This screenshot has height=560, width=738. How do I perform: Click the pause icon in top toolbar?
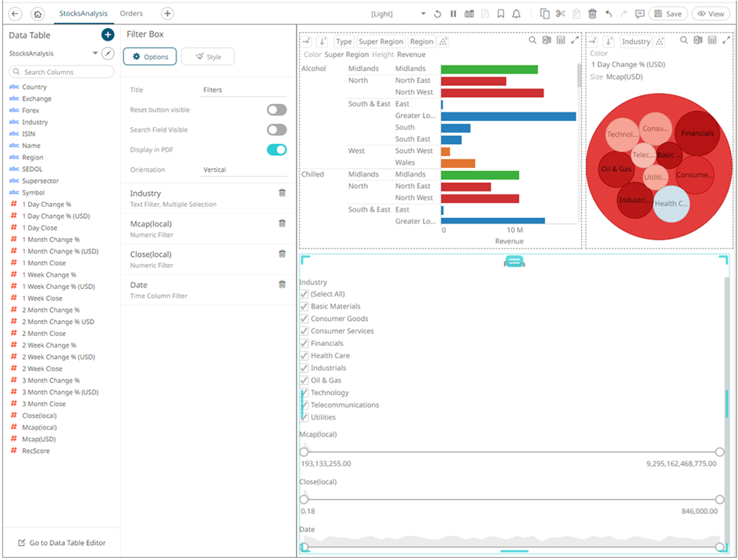coord(453,14)
